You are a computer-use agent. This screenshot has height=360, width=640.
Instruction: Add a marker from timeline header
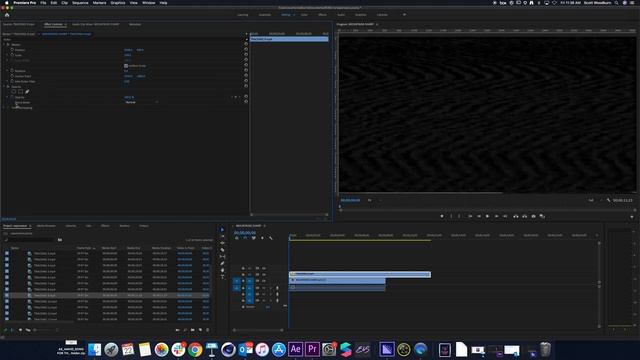262,238
